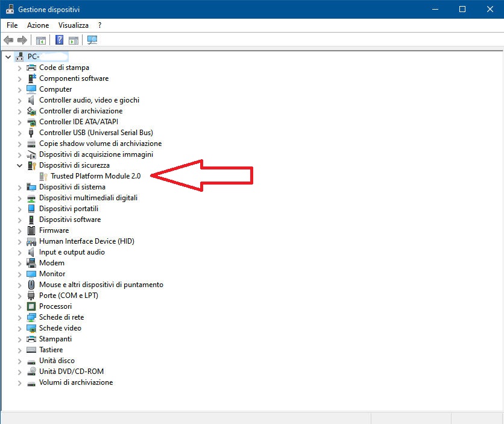Image resolution: width=504 pixels, height=424 pixels.
Task: Select Copie shadow volume di archiviazione row
Action: [x=100, y=144]
